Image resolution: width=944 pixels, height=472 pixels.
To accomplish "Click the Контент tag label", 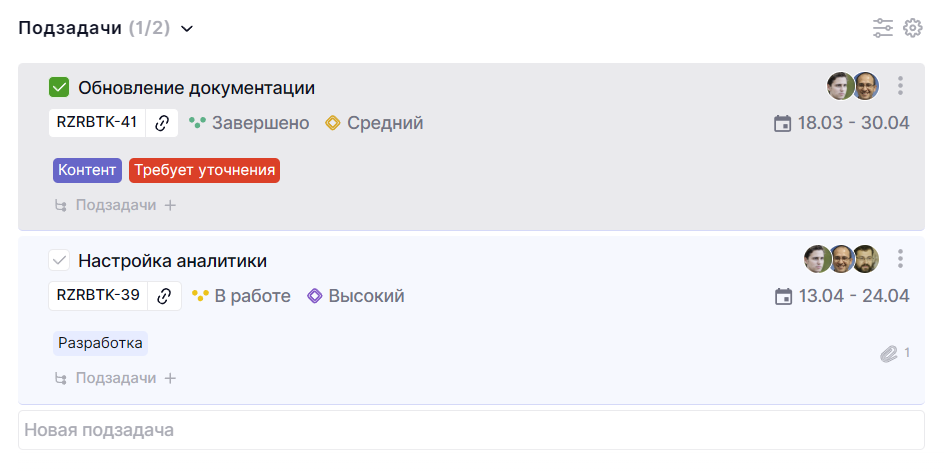I will tap(87, 170).
